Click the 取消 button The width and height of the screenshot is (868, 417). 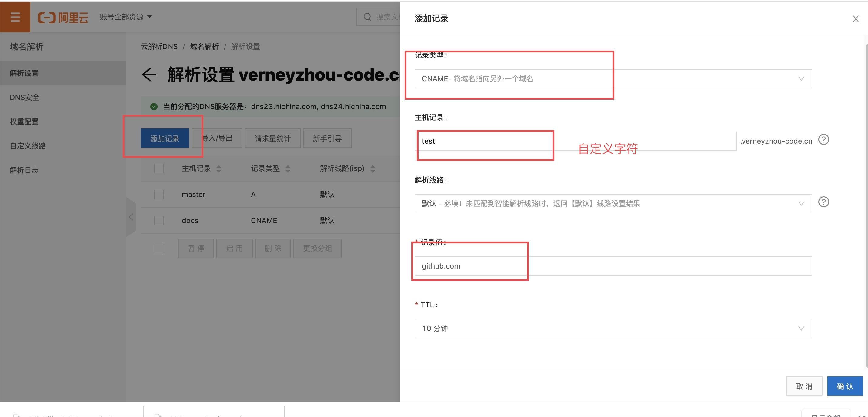pyautogui.click(x=804, y=386)
